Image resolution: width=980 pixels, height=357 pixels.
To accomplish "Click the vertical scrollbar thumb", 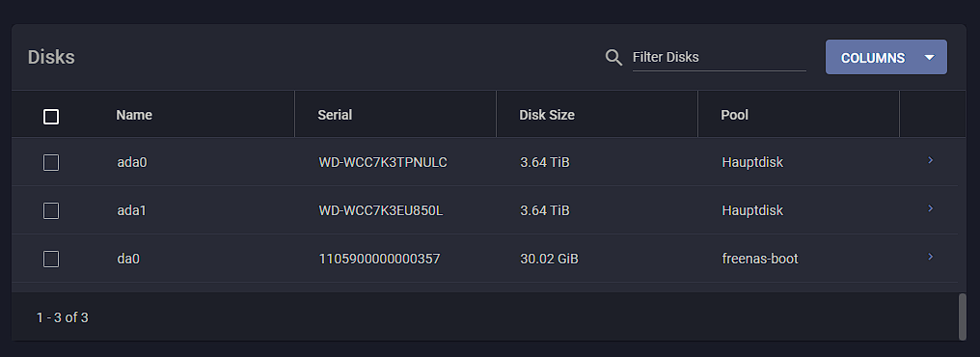I will pyautogui.click(x=963, y=316).
